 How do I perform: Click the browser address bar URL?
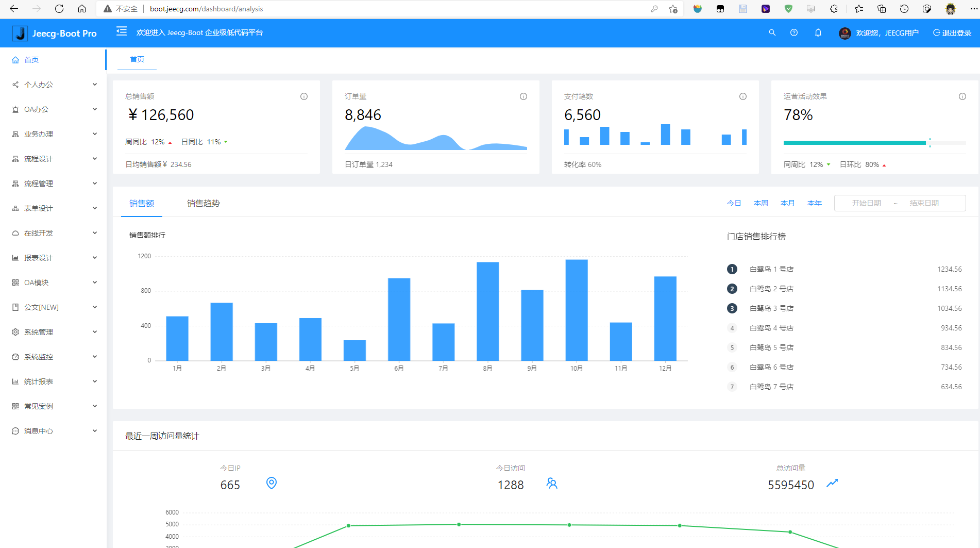206,9
